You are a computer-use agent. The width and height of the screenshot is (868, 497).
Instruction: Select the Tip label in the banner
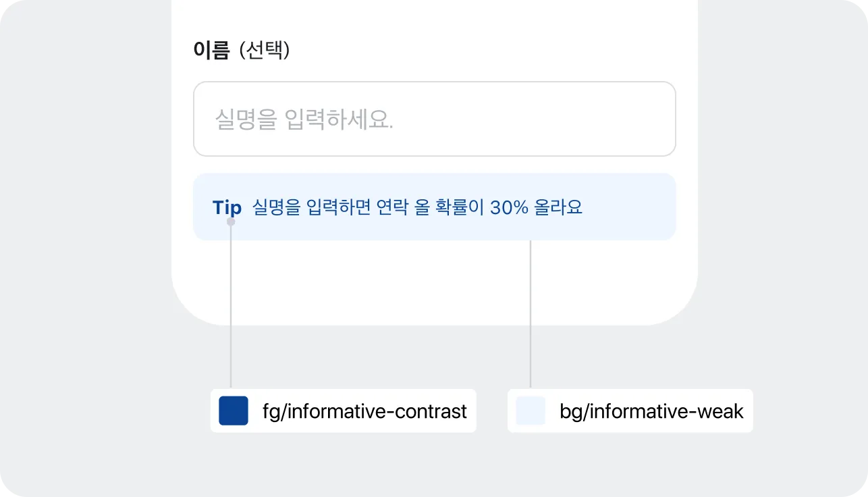[x=227, y=207]
